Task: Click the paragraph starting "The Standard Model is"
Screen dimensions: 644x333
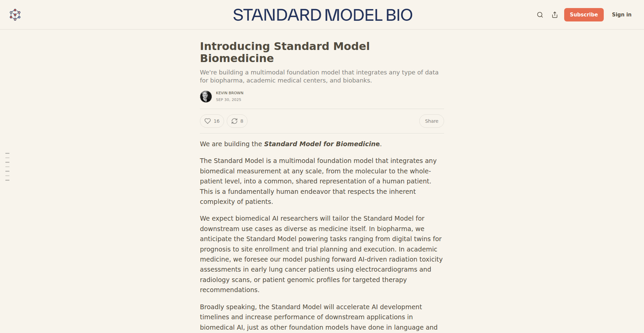Action: click(x=318, y=181)
